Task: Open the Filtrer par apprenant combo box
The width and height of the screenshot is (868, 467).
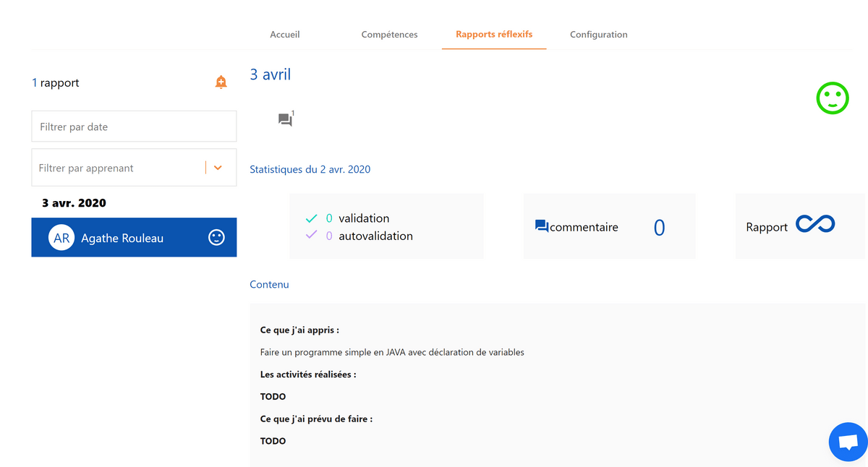Action: click(134, 168)
